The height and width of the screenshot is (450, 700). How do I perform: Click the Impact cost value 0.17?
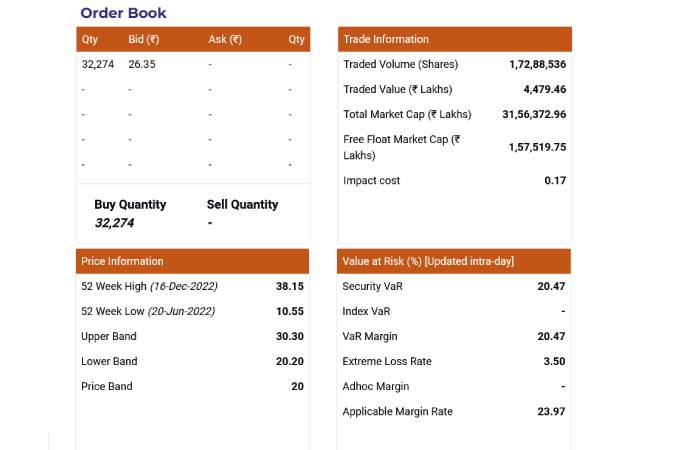555,180
